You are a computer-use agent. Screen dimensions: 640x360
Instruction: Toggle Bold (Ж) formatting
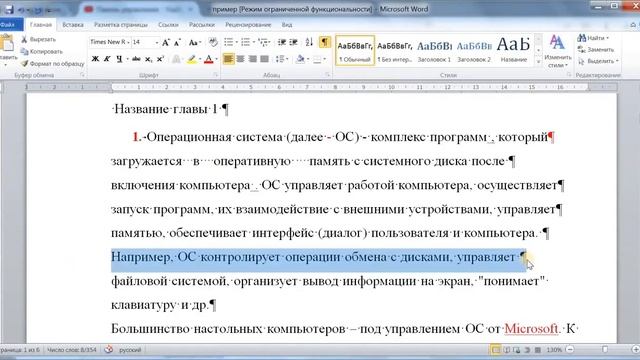pos(95,59)
